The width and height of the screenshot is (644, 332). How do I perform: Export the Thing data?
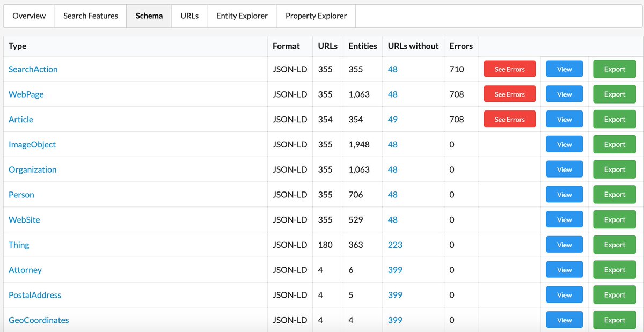614,245
